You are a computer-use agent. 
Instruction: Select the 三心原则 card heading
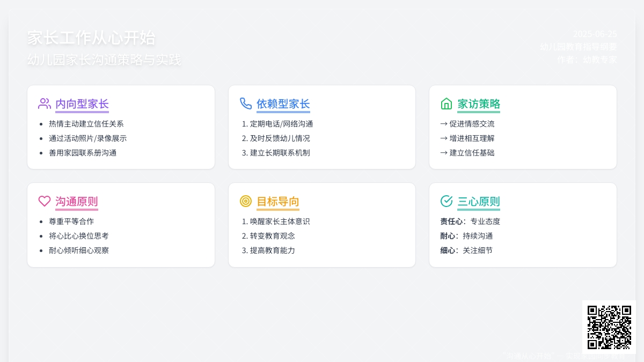coord(479,202)
